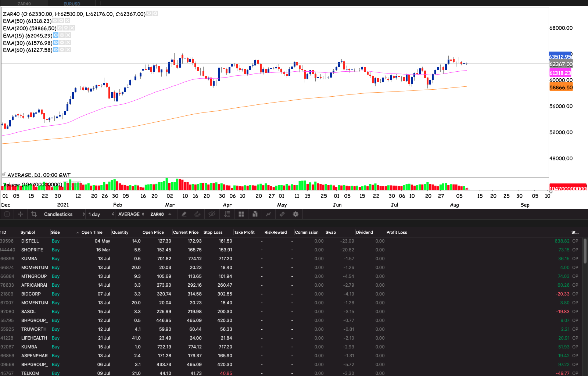Screen dimensions: 588x376
Task: Click the info icon in chart toolbar
Action: (x=7, y=214)
